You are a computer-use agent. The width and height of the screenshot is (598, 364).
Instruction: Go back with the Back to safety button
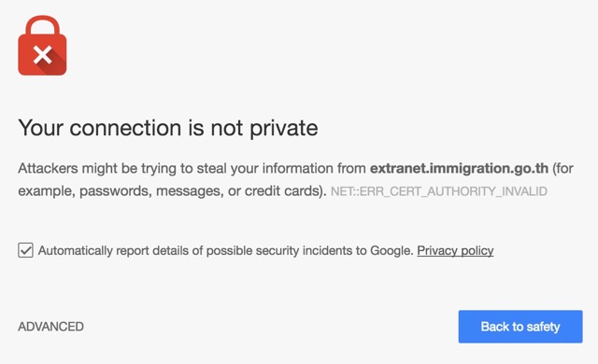coord(520,327)
